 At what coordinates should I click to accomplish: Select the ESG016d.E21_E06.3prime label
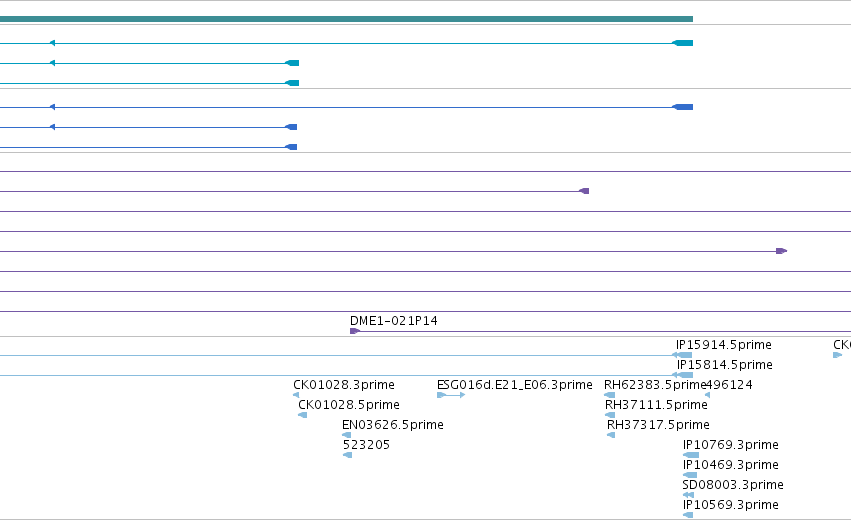point(515,385)
